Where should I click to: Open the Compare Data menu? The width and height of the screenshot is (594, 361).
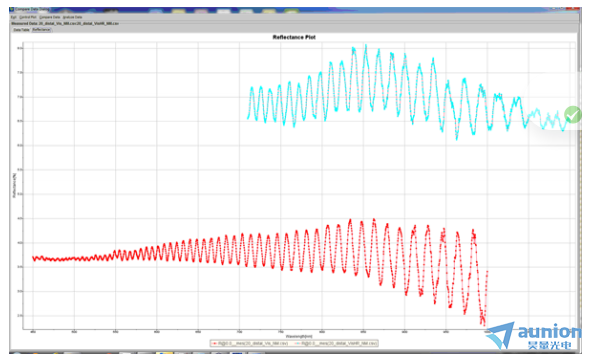[x=50, y=17]
